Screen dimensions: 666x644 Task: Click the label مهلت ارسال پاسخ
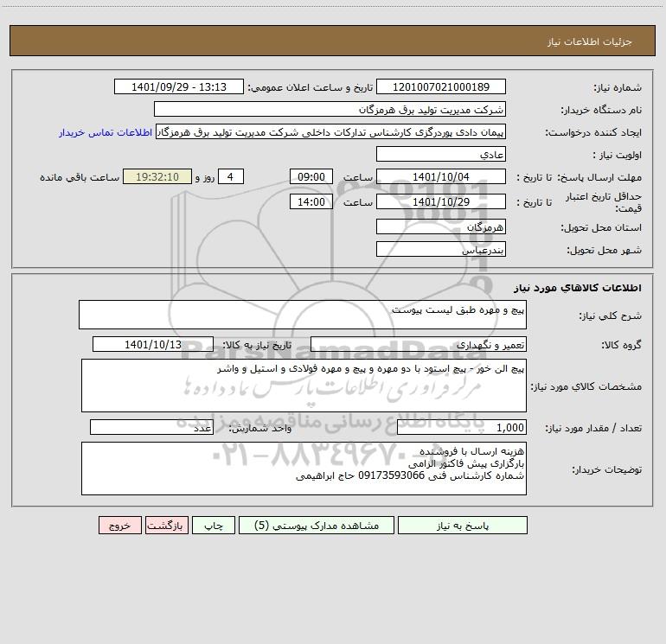click(x=599, y=177)
